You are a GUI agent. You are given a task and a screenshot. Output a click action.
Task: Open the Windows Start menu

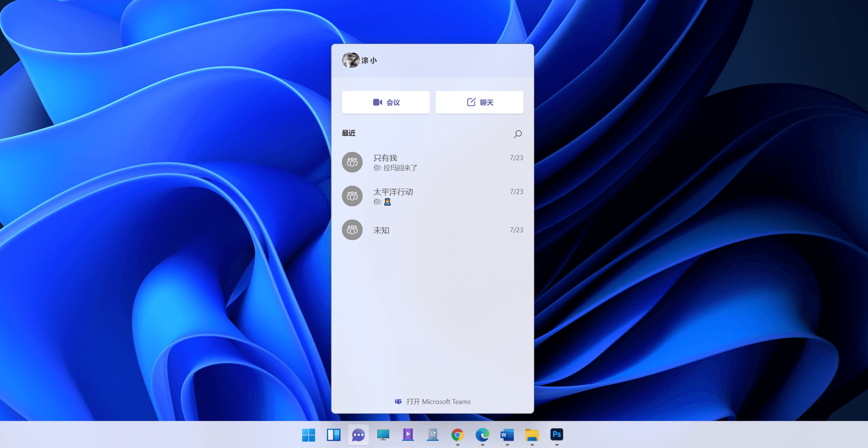tap(308, 435)
